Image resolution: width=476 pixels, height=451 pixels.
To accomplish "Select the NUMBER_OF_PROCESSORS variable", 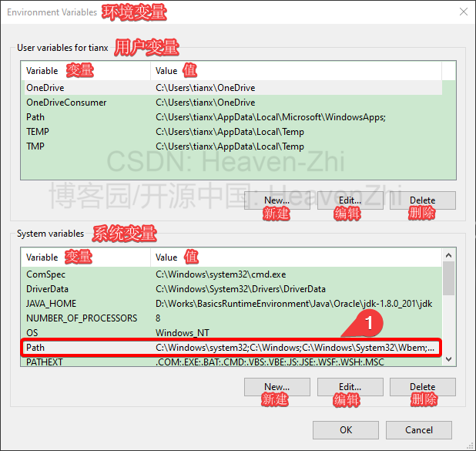I will tap(232, 318).
